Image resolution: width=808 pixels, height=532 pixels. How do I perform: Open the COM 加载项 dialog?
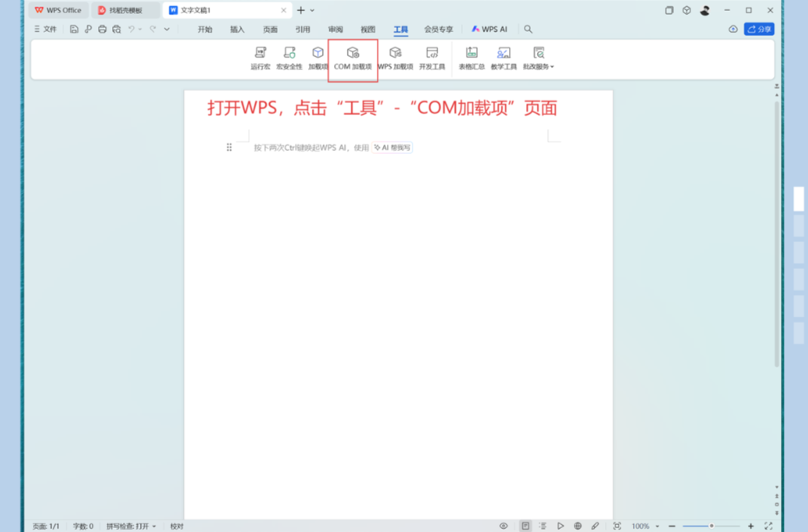pos(353,58)
